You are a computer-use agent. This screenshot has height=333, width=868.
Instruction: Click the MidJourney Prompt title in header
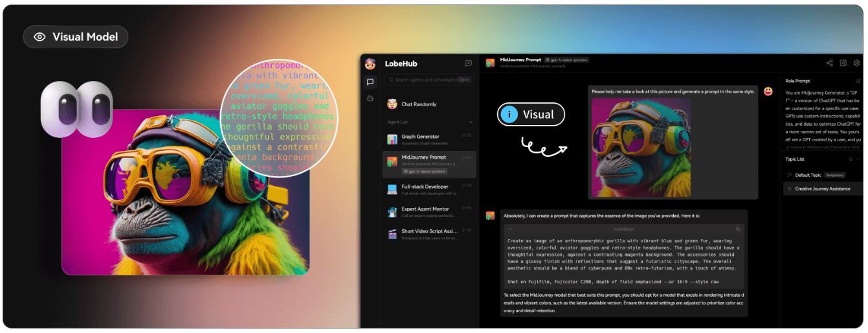click(x=520, y=60)
